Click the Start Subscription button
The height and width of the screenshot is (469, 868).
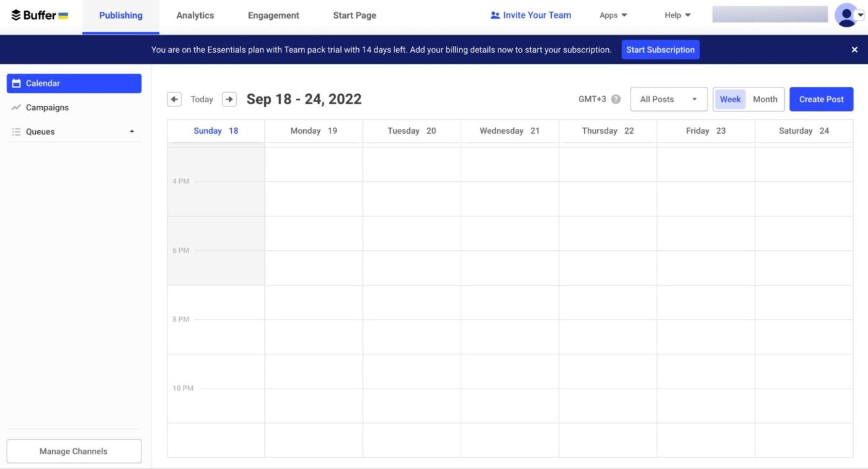[x=660, y=49]
